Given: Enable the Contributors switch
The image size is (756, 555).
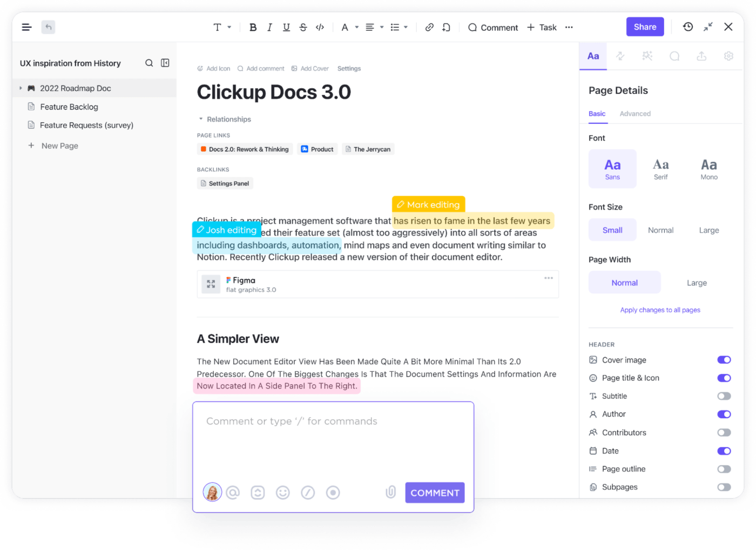Looking at the screenshot, I should [x=724, y=433].
